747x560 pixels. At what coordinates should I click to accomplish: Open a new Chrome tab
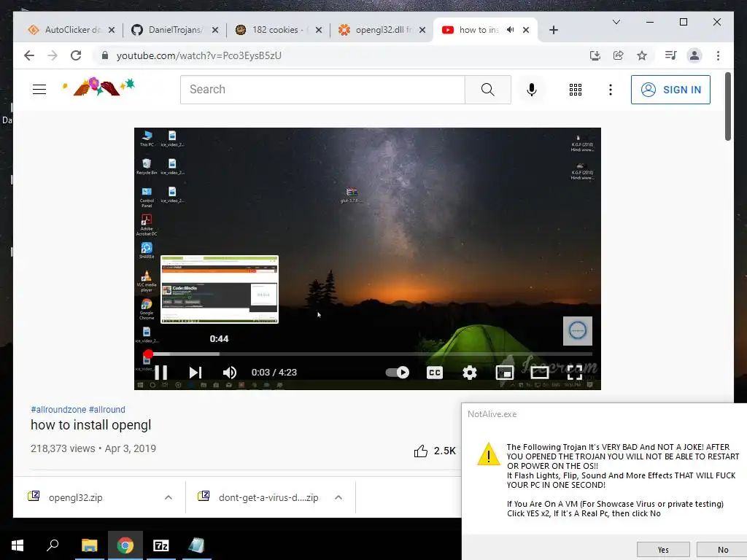(553, 30)
